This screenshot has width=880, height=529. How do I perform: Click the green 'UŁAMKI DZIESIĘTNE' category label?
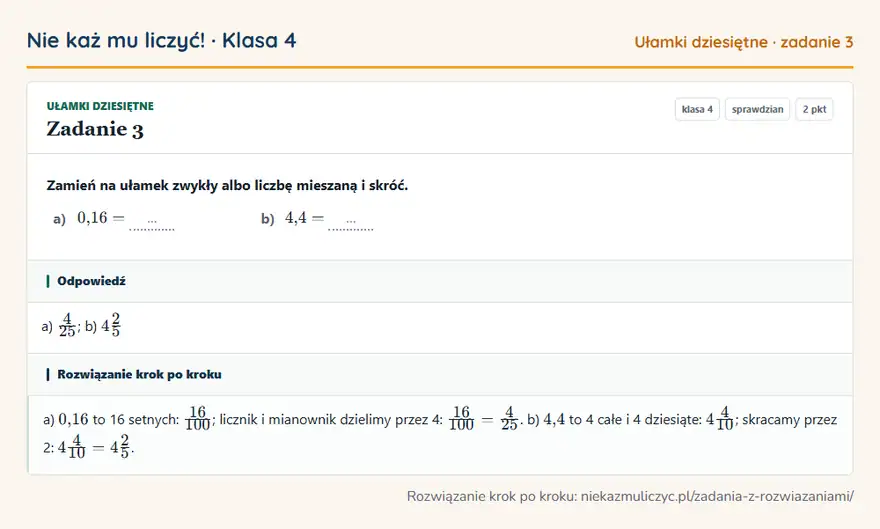pos(100,106)
